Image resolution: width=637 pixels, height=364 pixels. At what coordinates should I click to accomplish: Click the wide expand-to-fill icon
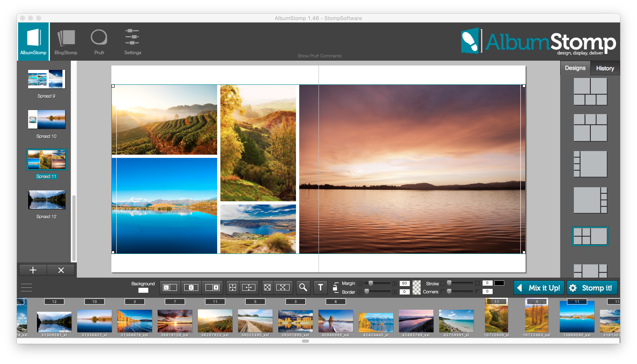[x=283, y=287]
